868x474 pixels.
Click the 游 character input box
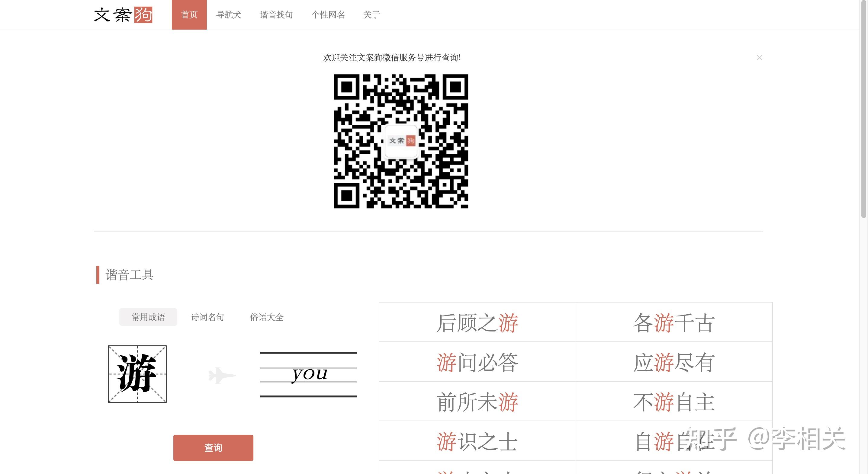[137, 374]
